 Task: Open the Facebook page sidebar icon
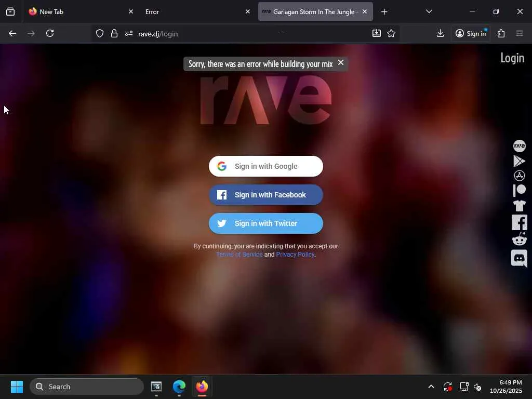click(519, 222)
